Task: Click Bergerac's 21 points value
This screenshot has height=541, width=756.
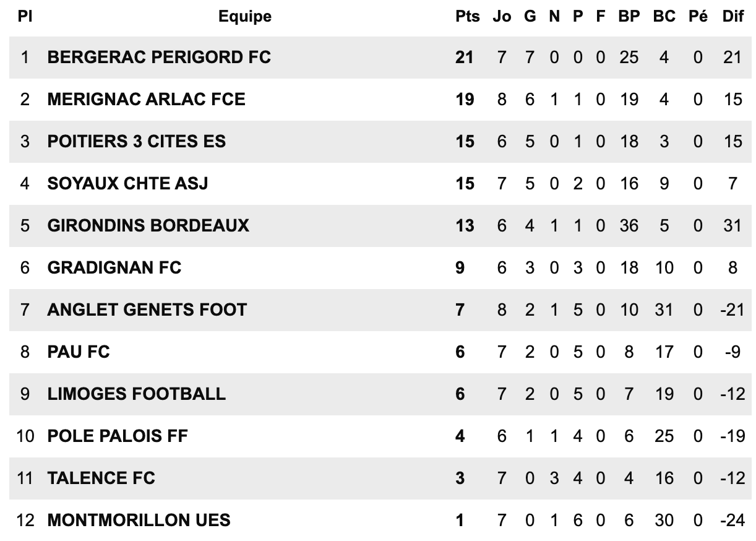Action: [x=465, y=58]
